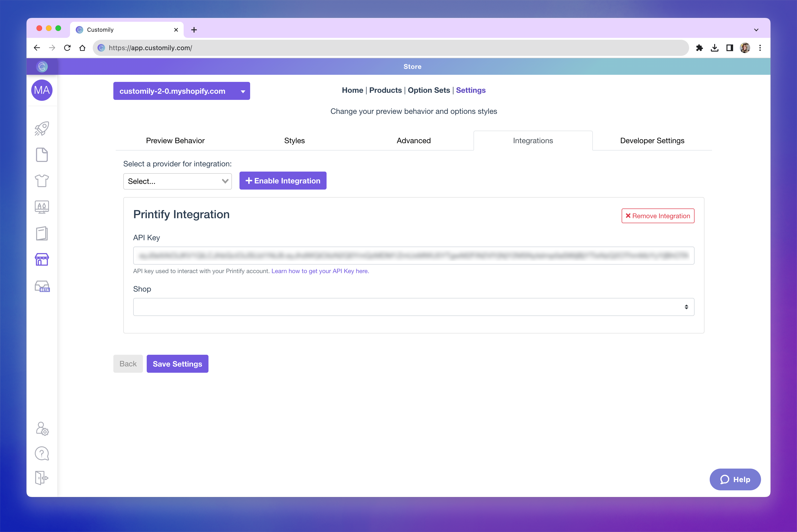
Task: Open the book library icon in sidebar
Action: 42,233
